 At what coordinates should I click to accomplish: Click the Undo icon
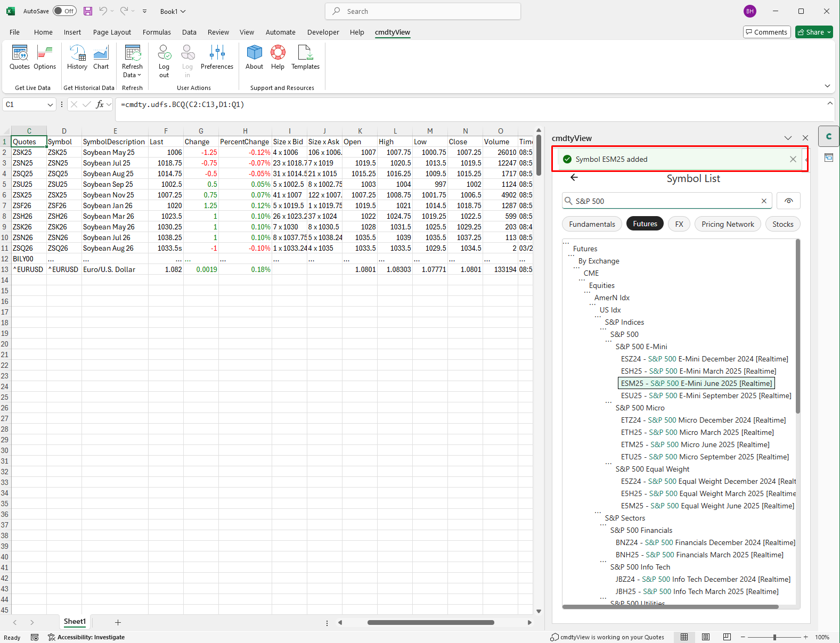103,11
